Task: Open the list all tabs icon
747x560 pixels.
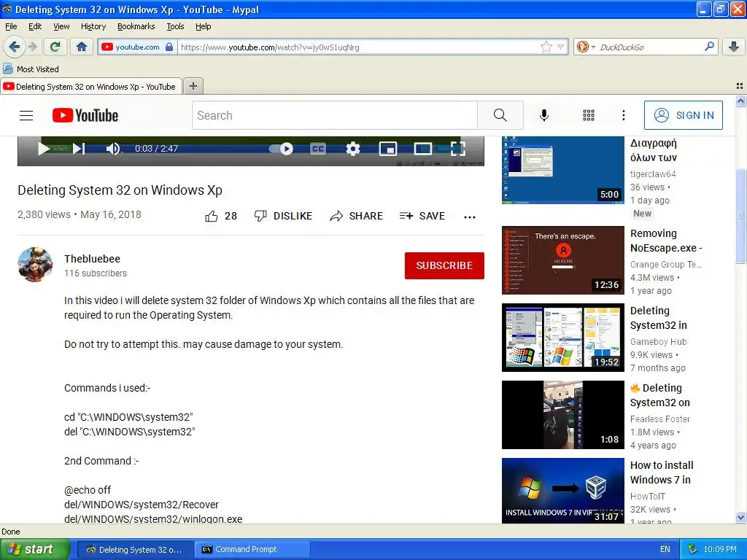Action: (x=740, y=86)
